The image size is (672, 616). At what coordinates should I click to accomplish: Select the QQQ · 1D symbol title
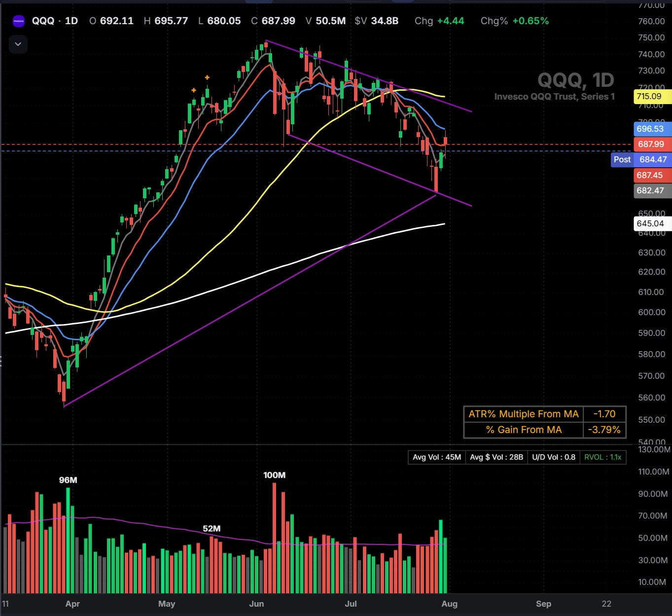55,21
